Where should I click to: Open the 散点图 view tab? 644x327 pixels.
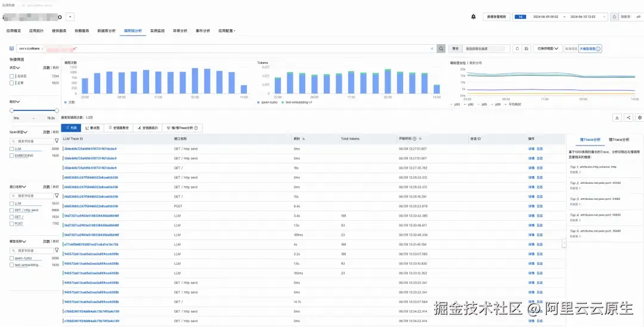pyautogui.click(x=92, y=128)
